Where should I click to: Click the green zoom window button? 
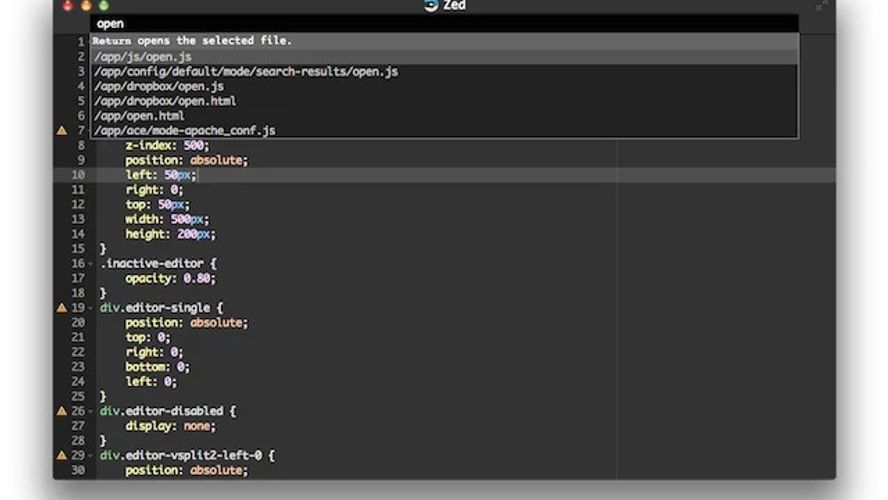104,6
